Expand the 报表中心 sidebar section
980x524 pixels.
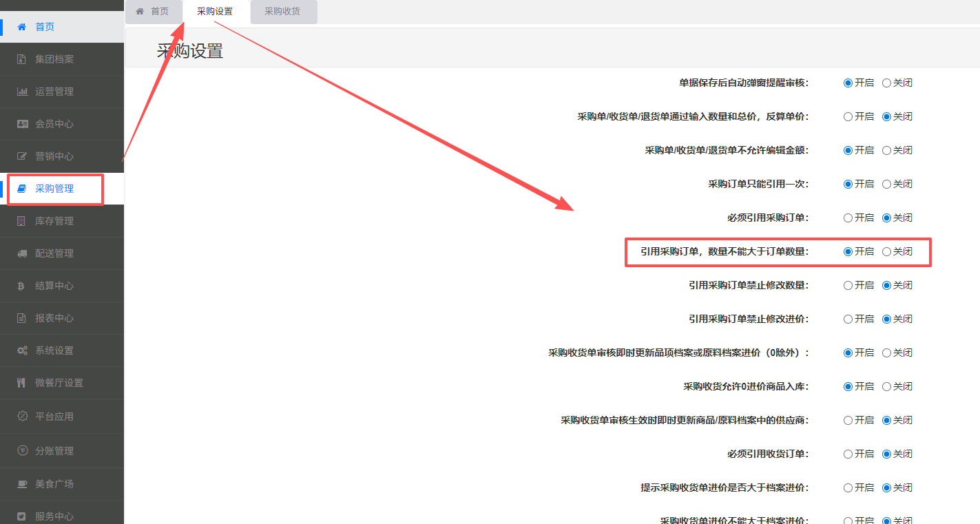pos(54,318)
